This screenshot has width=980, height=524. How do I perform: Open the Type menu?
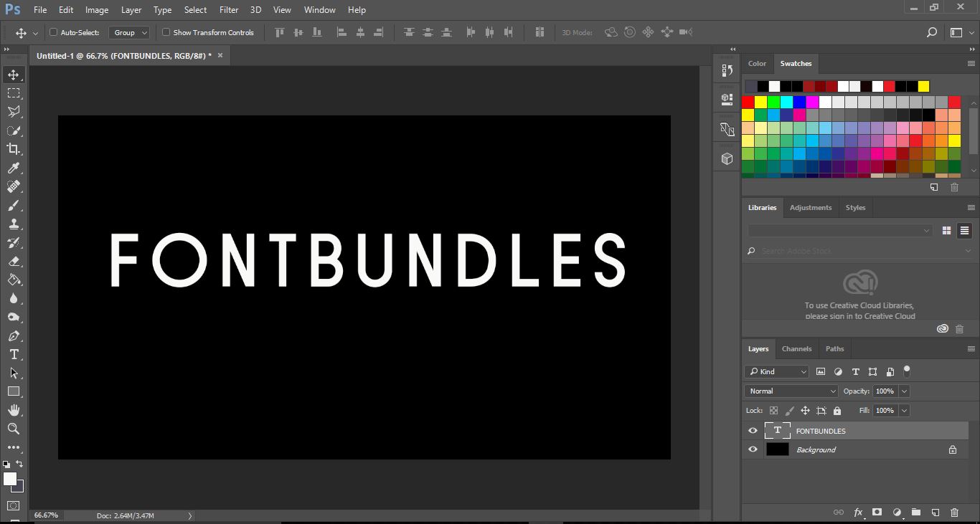click(x=163, y=10)
